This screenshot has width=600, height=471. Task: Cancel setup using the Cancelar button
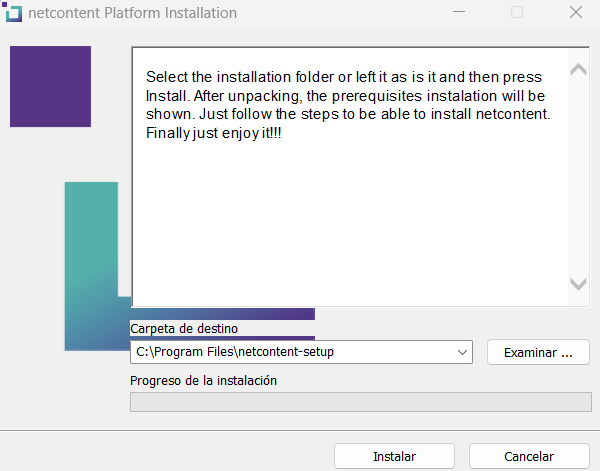tap(528, 456)
